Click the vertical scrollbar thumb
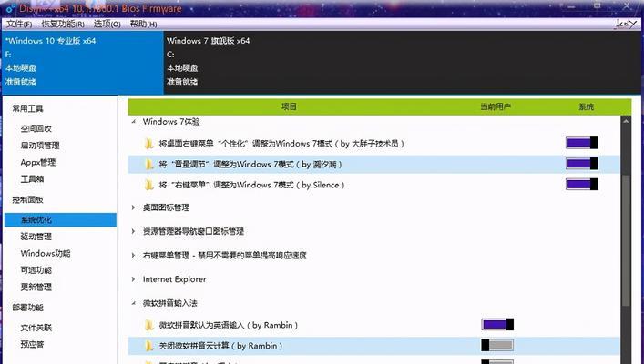Image resolution: width=644 pixels, height=364 pixels. point(626,241)
